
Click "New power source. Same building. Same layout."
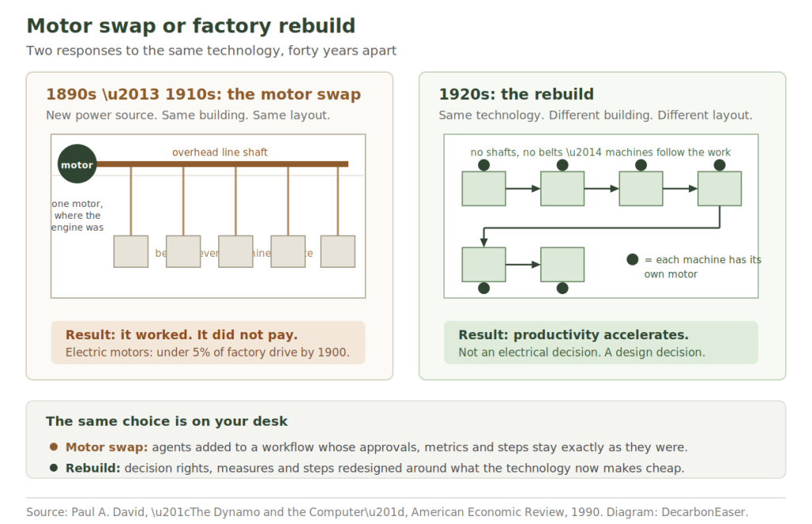187,115
